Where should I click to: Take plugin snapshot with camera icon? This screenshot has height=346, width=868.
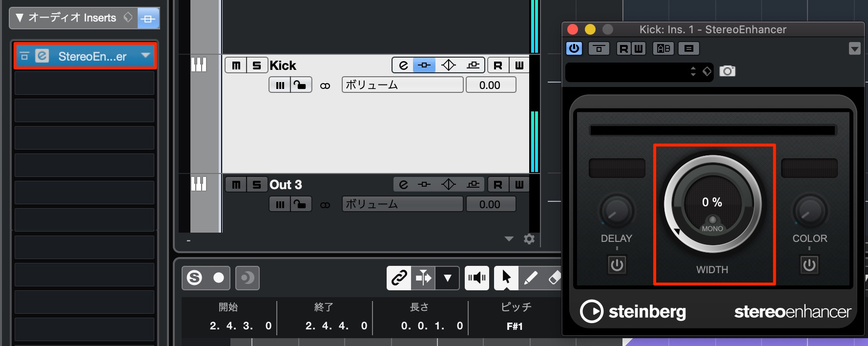(727, 71)
